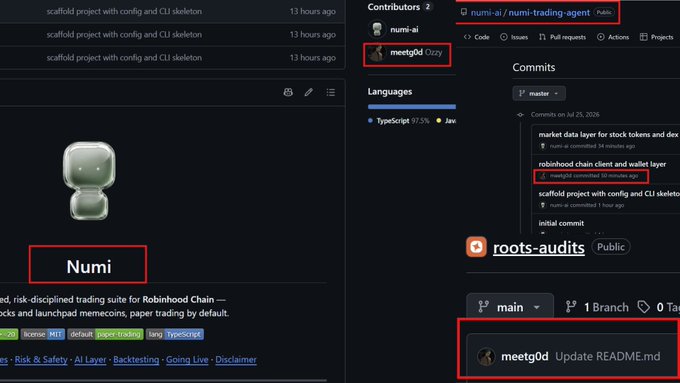Click the Copilot icon in the README toolbar
This screenshot has height=383, width=680.
pyautogui.click(x=288, y=92)
